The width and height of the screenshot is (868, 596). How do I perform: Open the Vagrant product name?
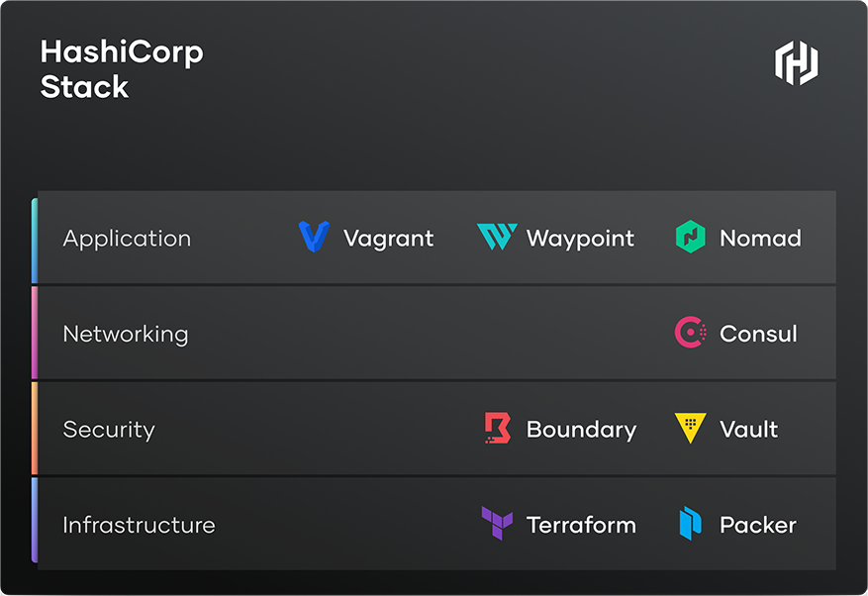(388, 239)
